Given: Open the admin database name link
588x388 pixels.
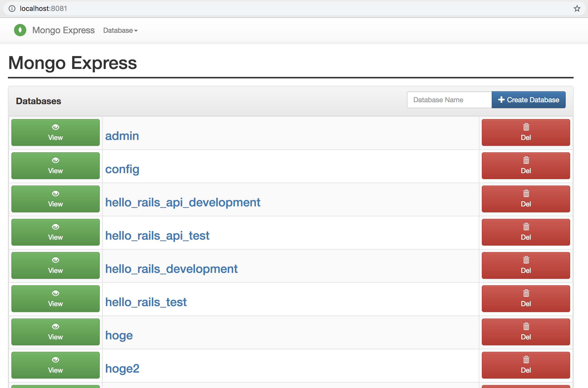Looking at the screenshot, I should pos(122,136).
